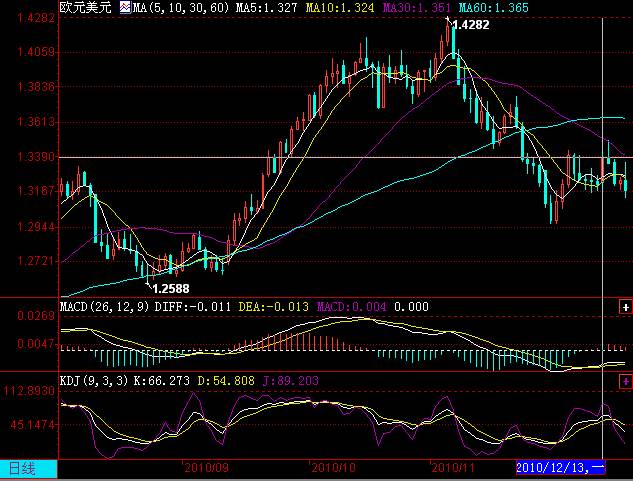633x481 pixels.
Task: Click the 1.4282 price axis label
Action: [x=36, y=18]
